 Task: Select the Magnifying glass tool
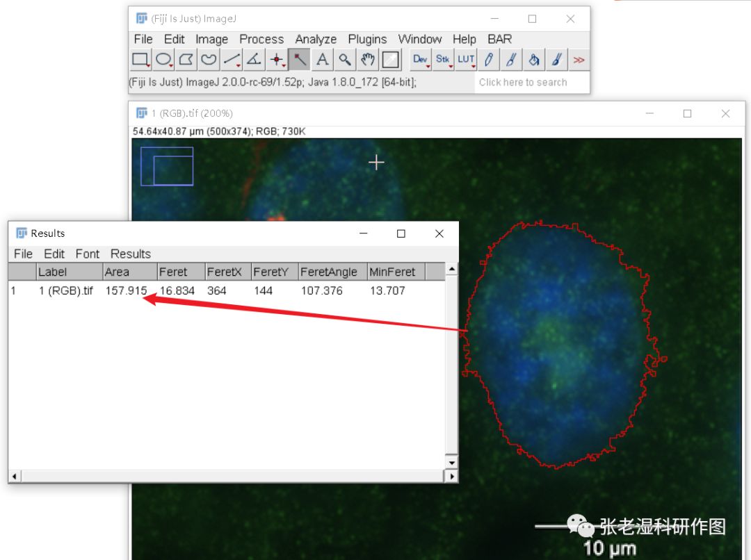coord(344,60)
